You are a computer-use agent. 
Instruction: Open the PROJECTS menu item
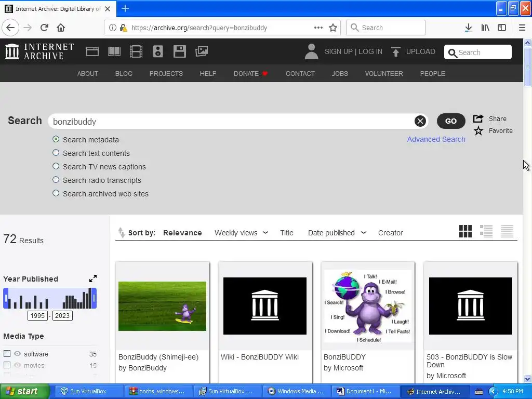166,74
